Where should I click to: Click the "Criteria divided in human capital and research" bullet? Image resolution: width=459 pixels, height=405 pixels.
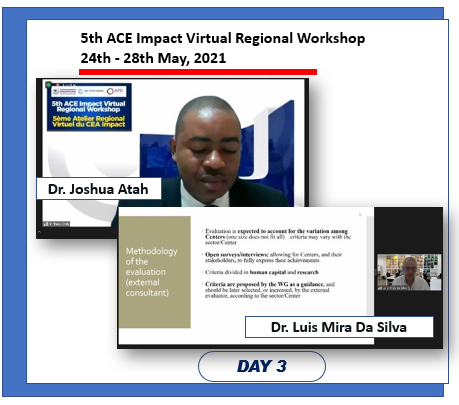coord(261,272)
